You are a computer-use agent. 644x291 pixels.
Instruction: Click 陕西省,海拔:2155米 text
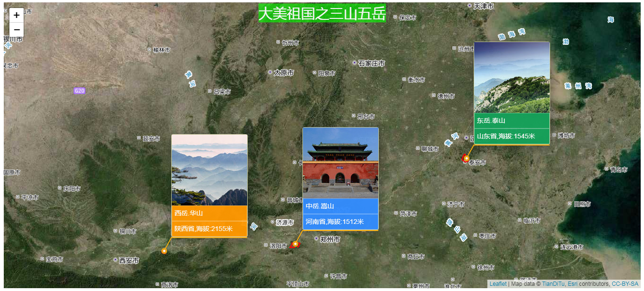tap(203, 229)
